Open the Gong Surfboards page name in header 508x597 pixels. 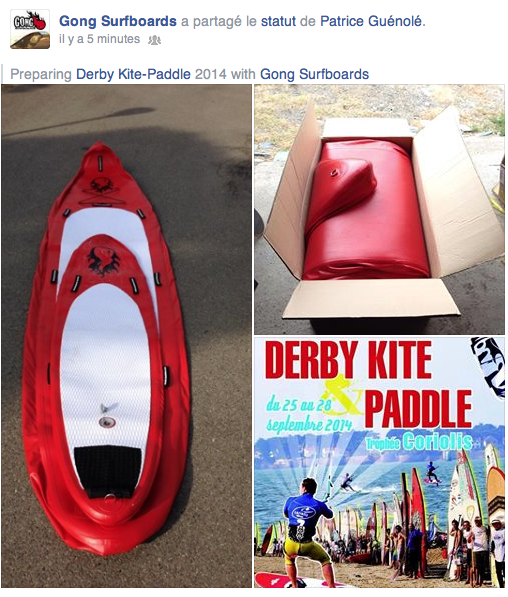click(x=118, y=21)
